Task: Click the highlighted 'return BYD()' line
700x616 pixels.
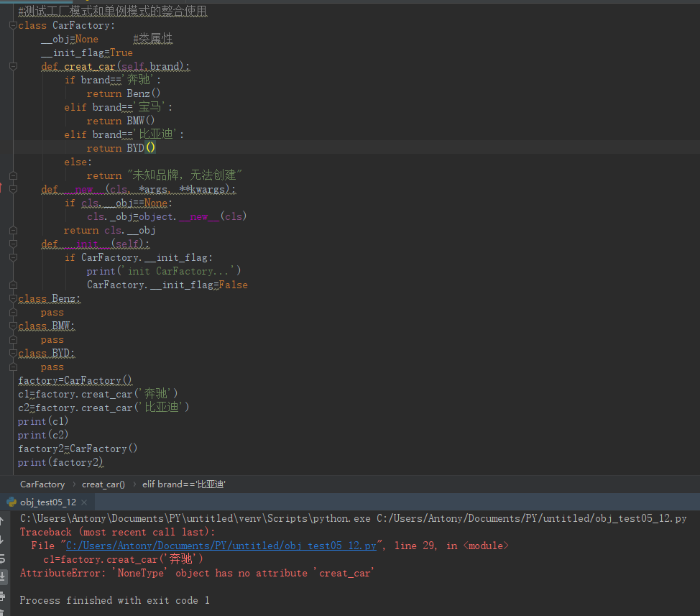Action: pos(121,148)
